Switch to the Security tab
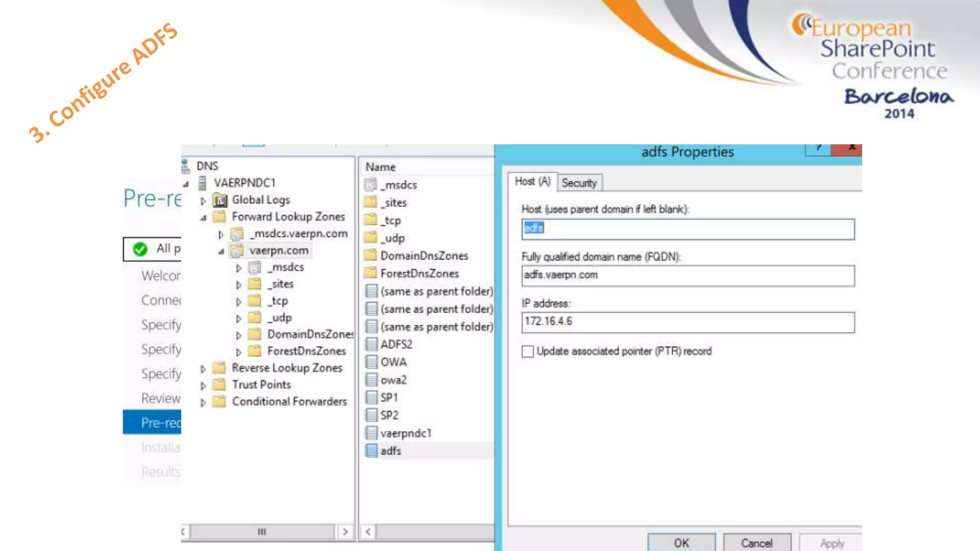Image resolution: width=980 pixels, height=551 pixels. [579, 183]
